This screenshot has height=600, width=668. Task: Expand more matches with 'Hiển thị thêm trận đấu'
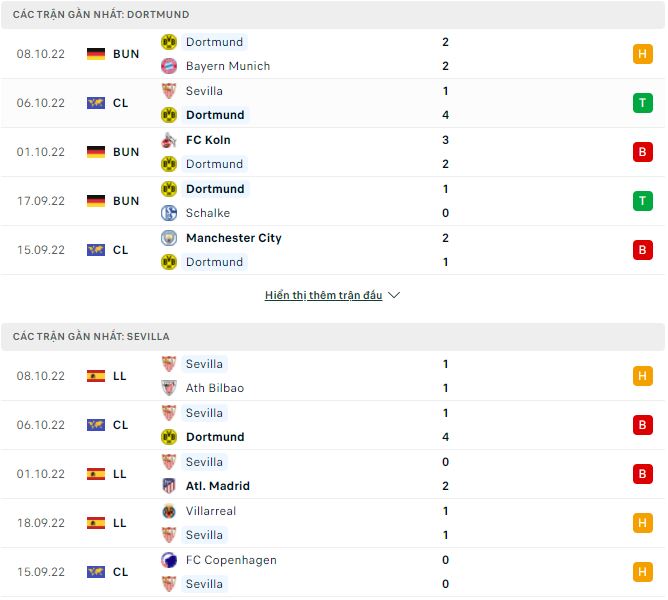(x=323, y=296)
